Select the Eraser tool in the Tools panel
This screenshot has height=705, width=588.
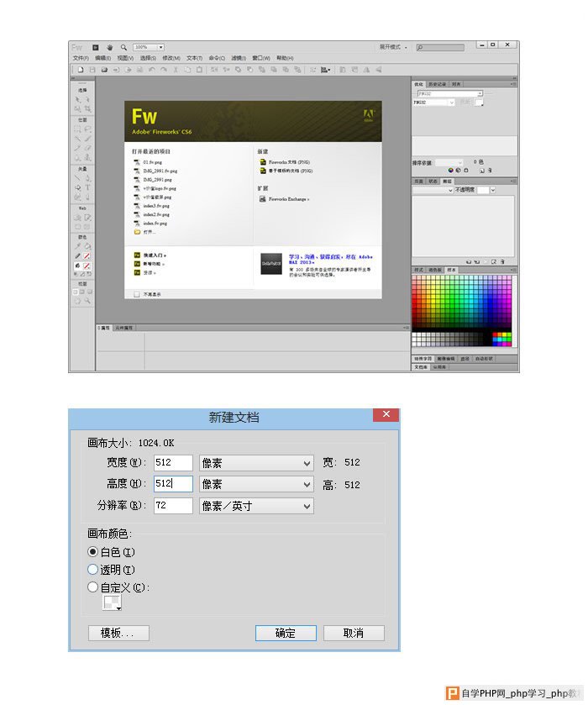click(87, 148)
